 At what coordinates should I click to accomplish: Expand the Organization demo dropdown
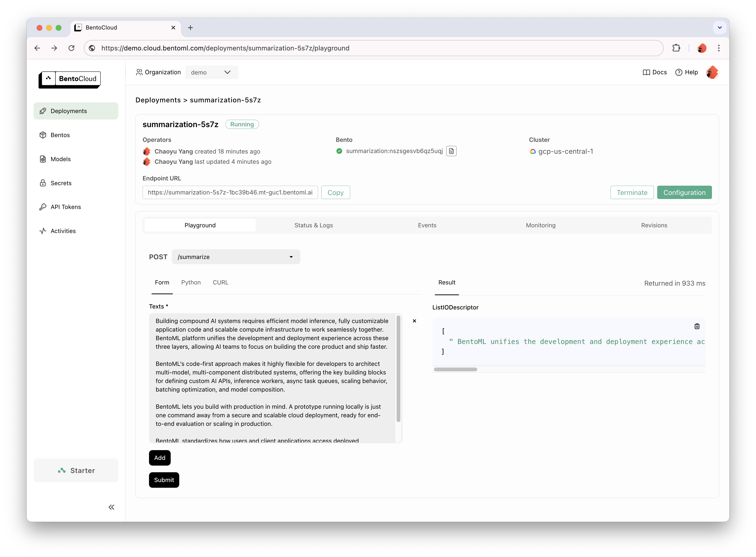[211, 72]
